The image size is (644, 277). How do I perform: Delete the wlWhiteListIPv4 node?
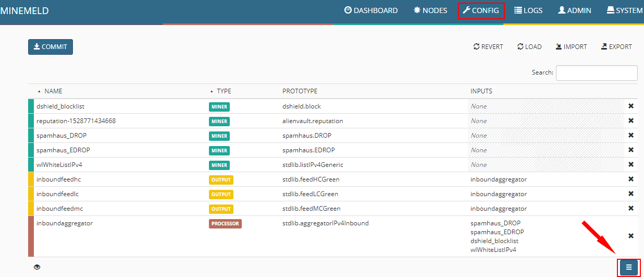[x=631, y=165]
